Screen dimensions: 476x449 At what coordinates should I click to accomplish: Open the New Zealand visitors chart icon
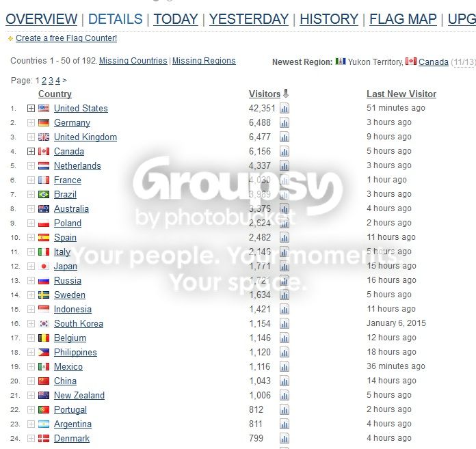[x=285, y=395]
